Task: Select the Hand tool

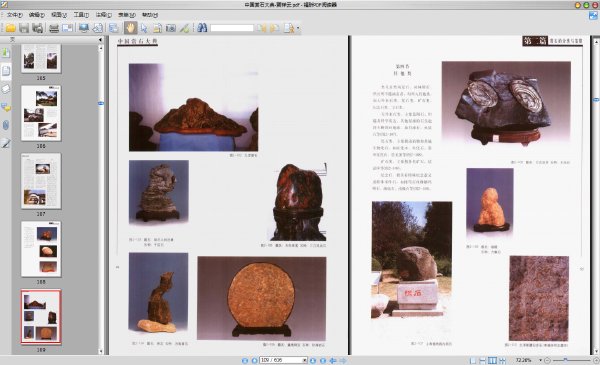Action: click(130, 28)
